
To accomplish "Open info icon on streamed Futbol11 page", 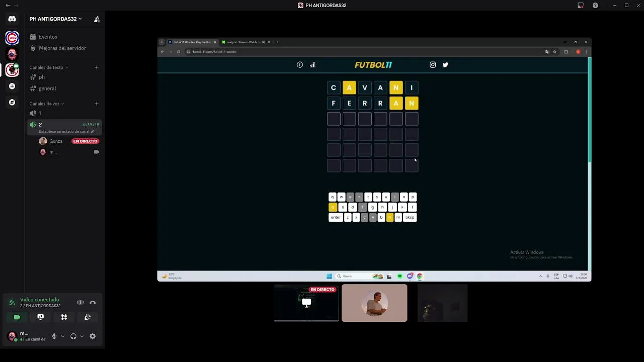I will click(300, 65).
